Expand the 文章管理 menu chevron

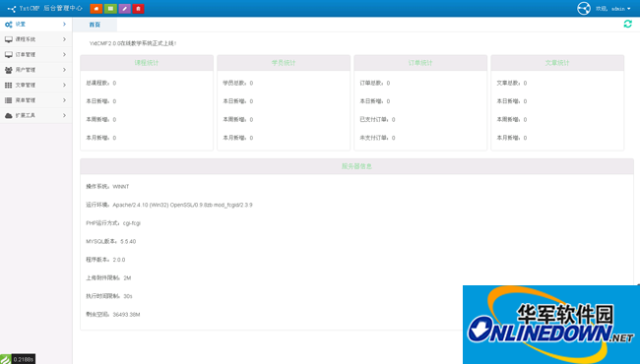pos(64,86)
